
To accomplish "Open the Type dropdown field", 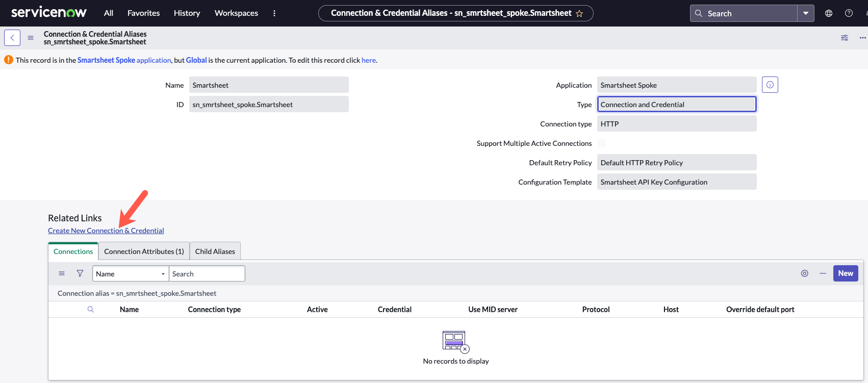I will tap(677, 104).
